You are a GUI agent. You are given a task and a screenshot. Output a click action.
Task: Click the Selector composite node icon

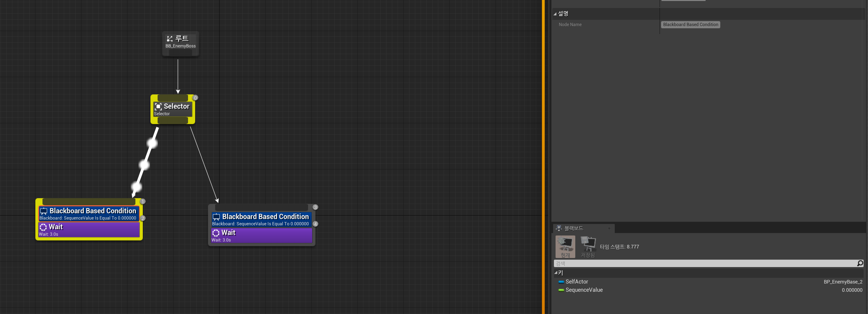[158, 106]
